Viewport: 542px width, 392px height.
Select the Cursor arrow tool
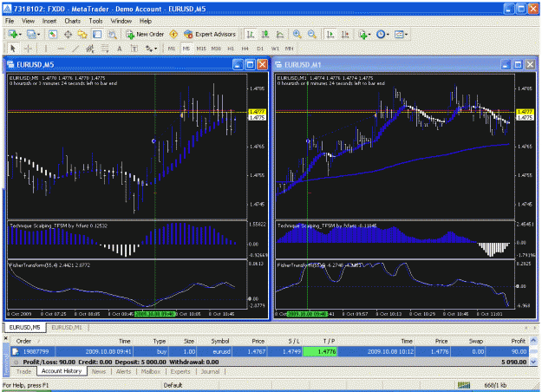13,49
